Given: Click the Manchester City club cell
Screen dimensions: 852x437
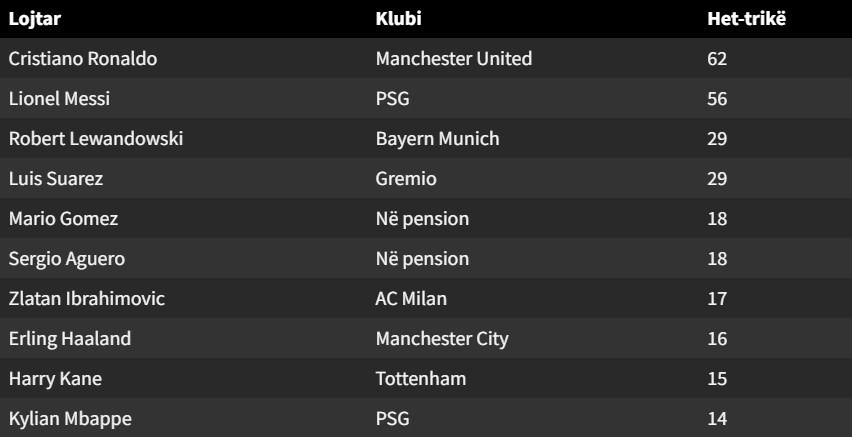Looking at the screenshot, I should point(442,339).
